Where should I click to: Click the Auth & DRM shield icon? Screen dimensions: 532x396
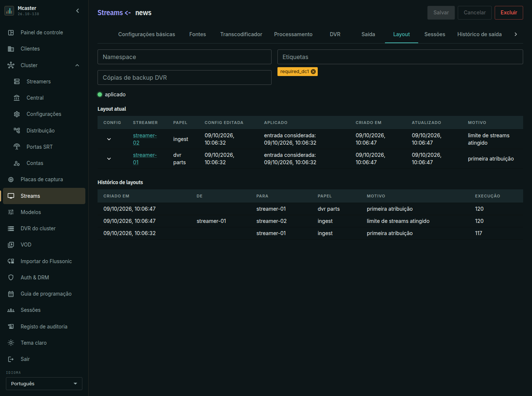coord(11,278)
